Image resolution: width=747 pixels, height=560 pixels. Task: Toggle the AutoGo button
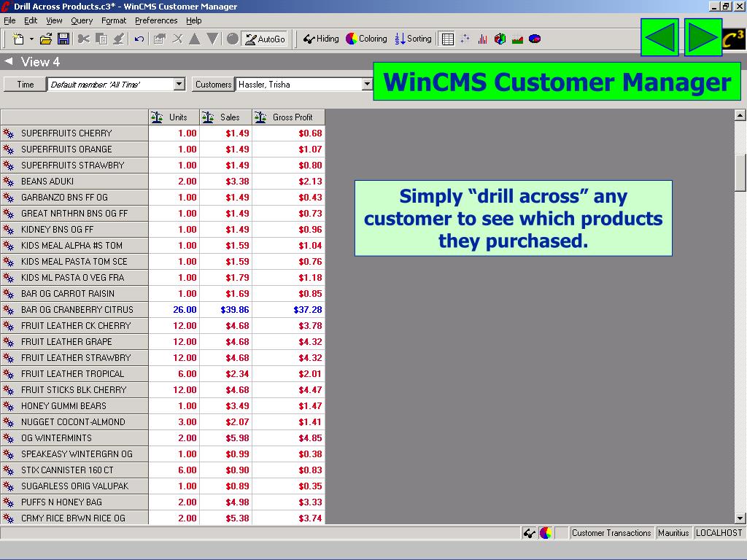(x=266, y=39)
